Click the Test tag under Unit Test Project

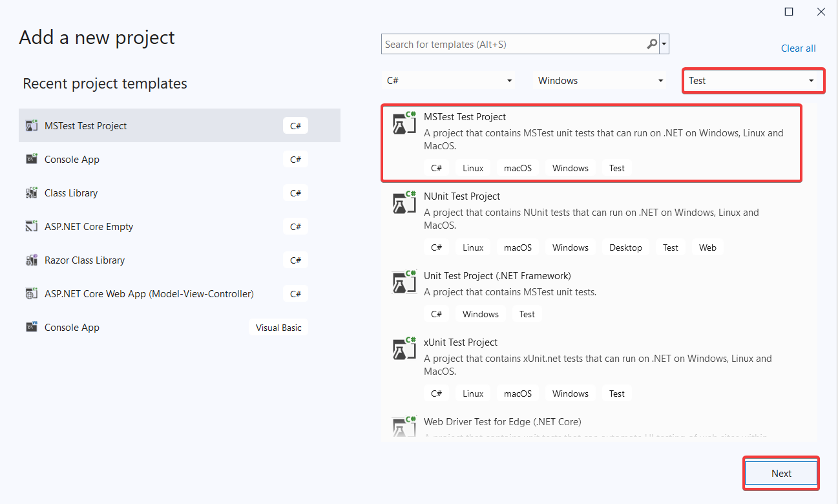tap(527, 314)
